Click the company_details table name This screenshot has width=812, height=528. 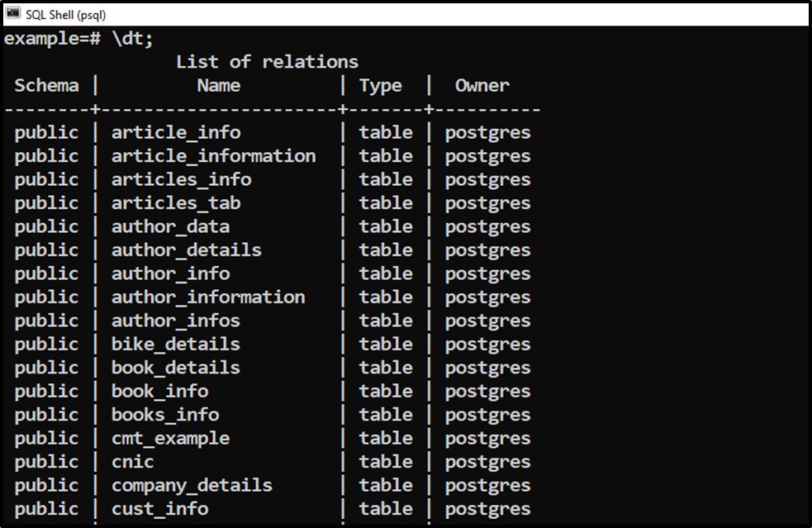pyautogui.click(x=192, y=486)
